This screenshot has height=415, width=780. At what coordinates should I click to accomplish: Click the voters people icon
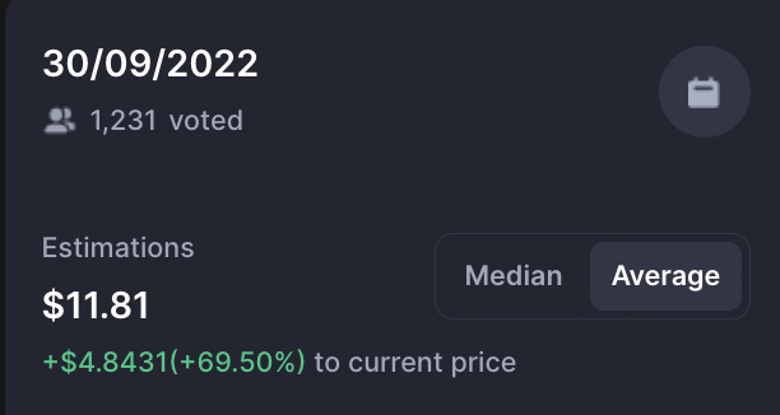pos(60,121)
